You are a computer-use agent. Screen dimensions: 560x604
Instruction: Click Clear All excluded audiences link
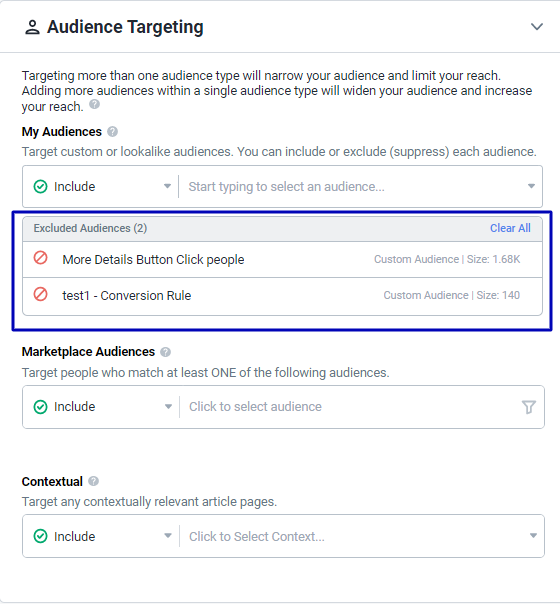click(510, 228)
